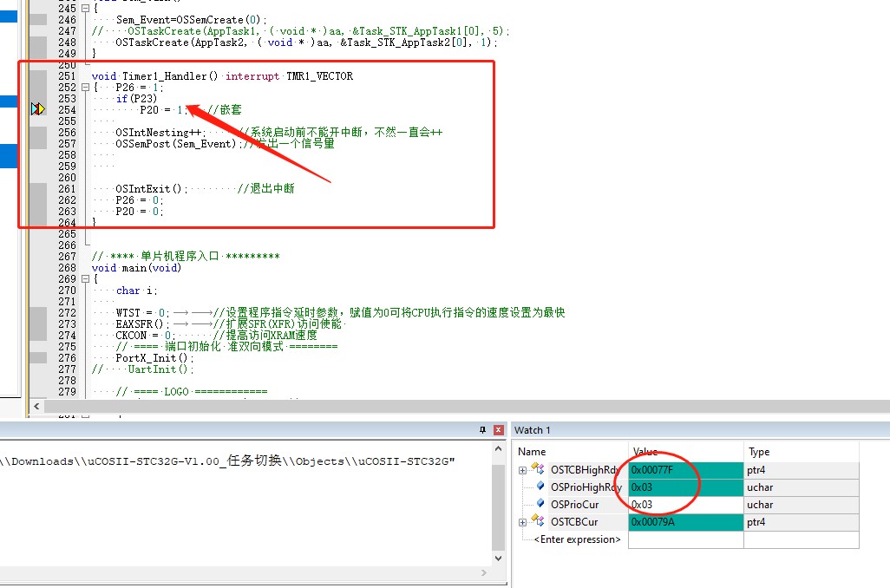Image resolution: width=890 pixels, height=588 pixels.
Task: Set a breakpoint in the gutter at line 261
Action: [x=38, y=188]
